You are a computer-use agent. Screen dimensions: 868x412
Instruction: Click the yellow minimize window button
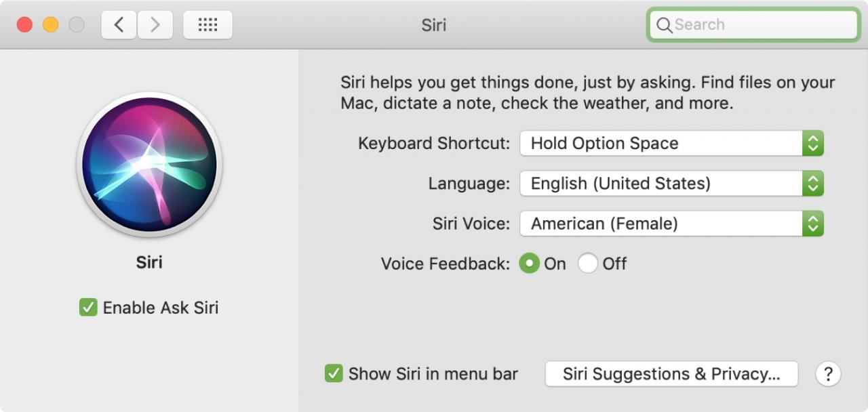coord(51,25)
